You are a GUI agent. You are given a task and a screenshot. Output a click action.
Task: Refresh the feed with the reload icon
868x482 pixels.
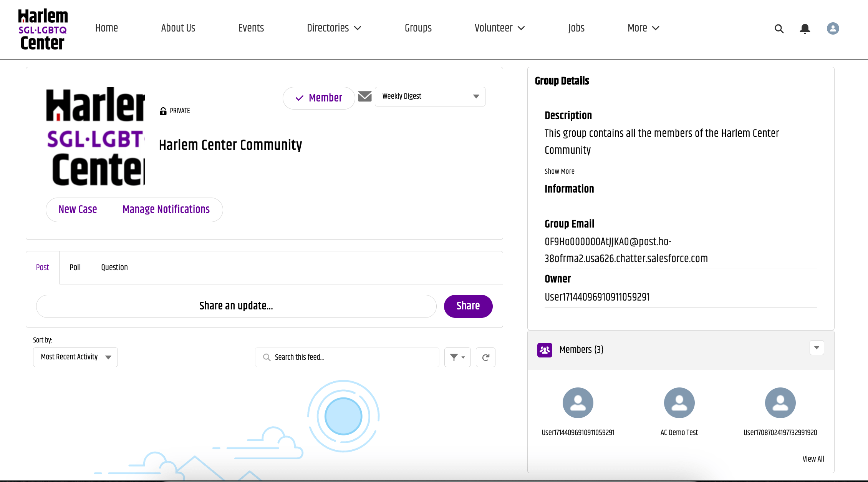point(485,357)
